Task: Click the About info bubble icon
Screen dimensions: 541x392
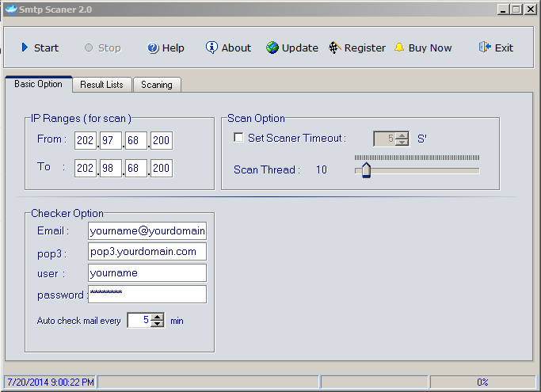Action: pos(211,48)
